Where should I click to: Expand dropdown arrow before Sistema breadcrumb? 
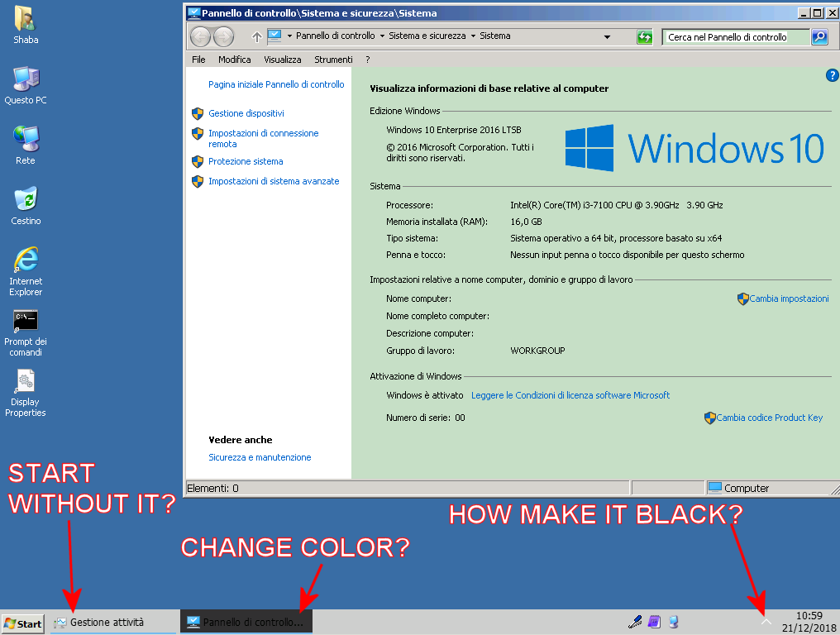(x=473, y=36)
